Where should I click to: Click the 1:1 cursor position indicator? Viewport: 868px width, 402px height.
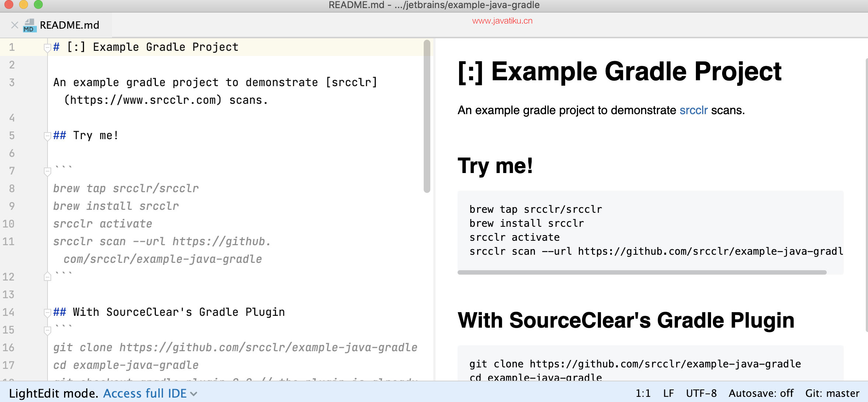pos(643,393)
